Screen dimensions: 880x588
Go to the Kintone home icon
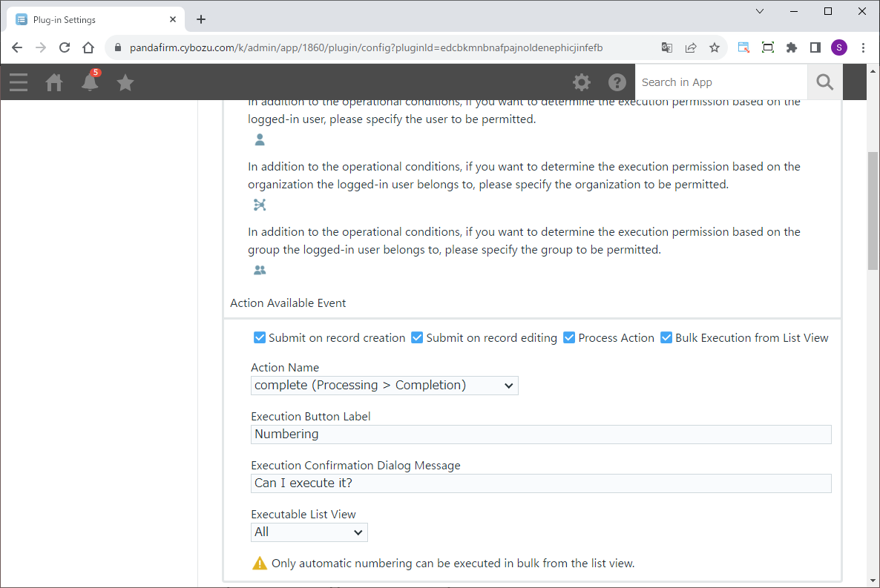pyautogui.click(x=54, y=82)
